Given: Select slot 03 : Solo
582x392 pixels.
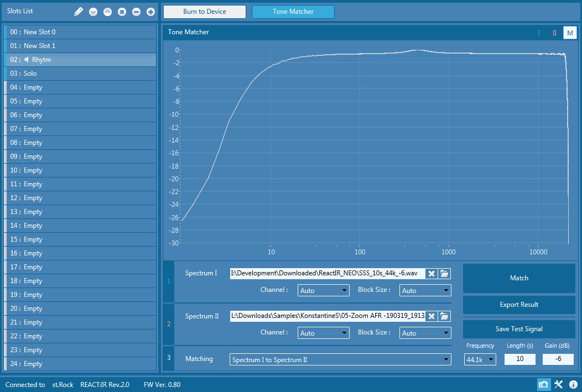Looking at the screenshot, I should click(x=80, y=74).
